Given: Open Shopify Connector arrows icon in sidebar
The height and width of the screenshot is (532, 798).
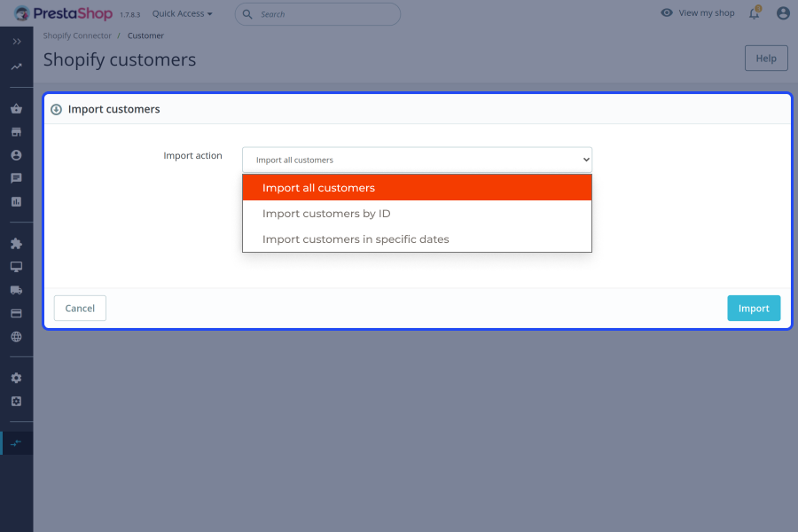Looking at the screenshot, I should 16,443.
